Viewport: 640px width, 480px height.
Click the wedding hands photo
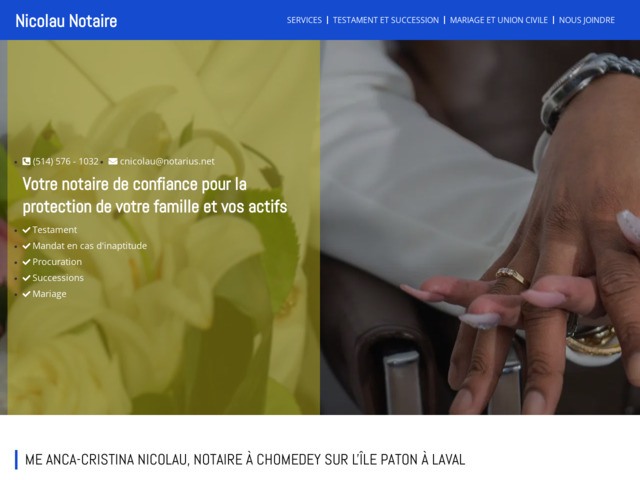(x=480, y=227)
